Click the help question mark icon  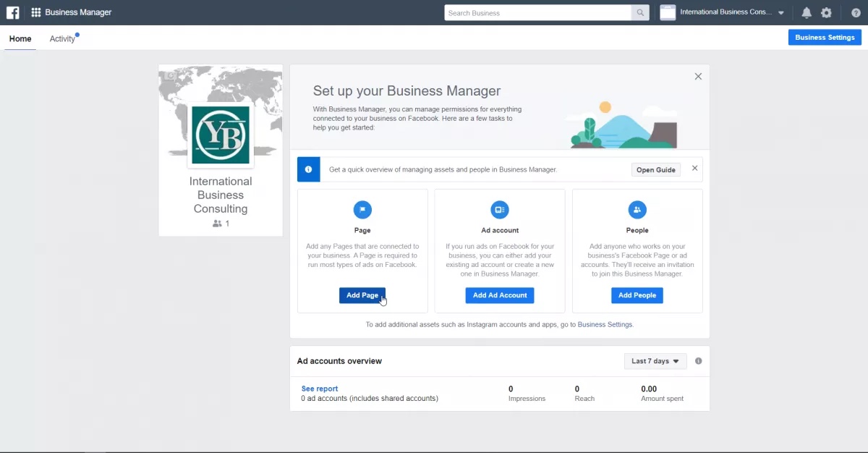click(856, 12)
